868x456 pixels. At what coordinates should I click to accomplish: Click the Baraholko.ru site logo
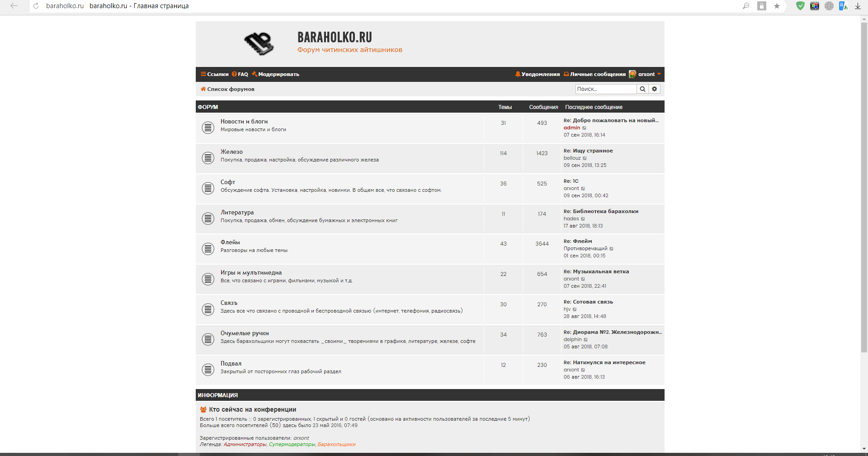tap(259, 43)
